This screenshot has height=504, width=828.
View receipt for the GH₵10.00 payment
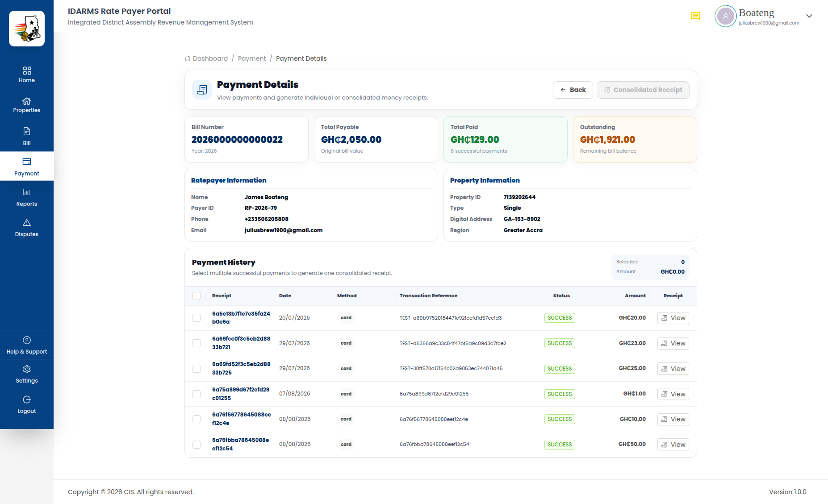[673, 419]
